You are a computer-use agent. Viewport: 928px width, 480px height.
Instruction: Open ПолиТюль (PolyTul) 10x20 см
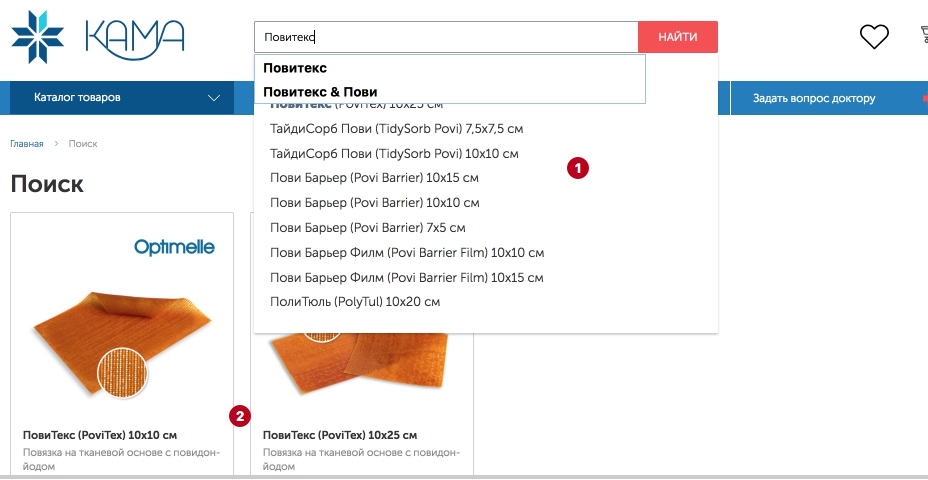tap(355, 302)
